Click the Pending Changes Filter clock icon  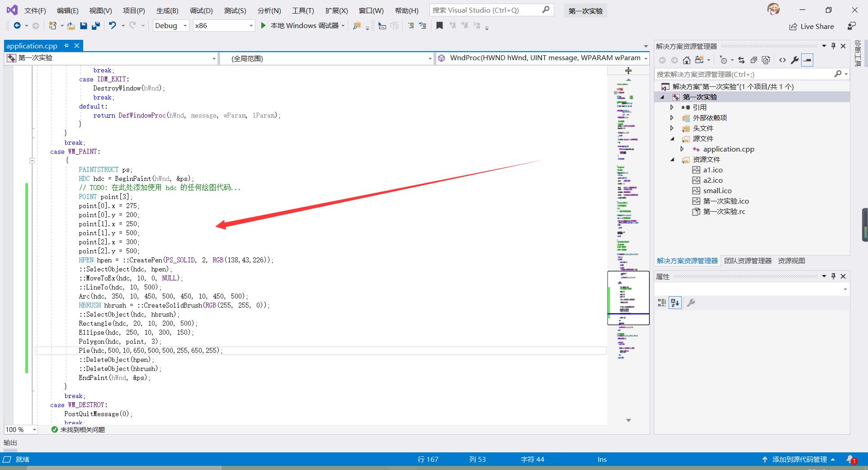pyautogui.click(x=724, y=60)
